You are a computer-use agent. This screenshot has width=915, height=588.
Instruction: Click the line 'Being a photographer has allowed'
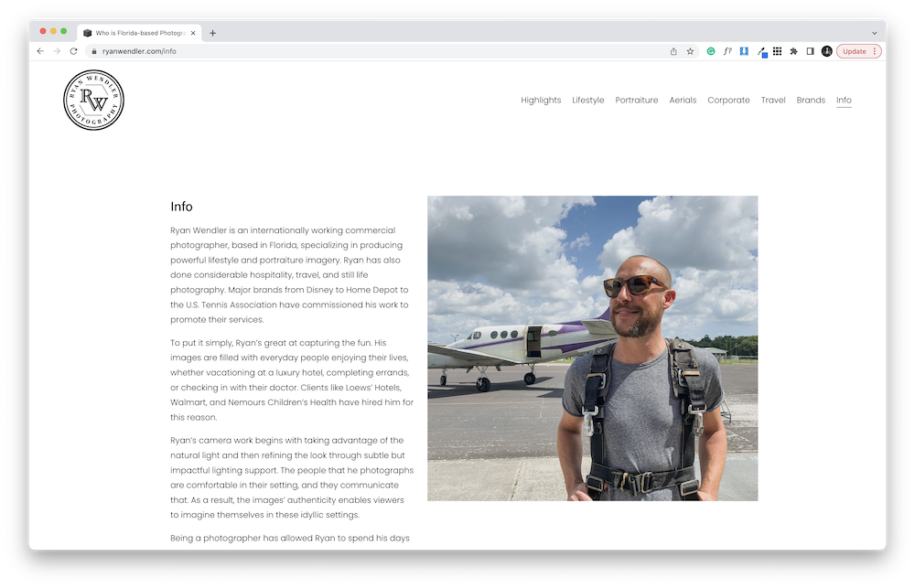290,538
